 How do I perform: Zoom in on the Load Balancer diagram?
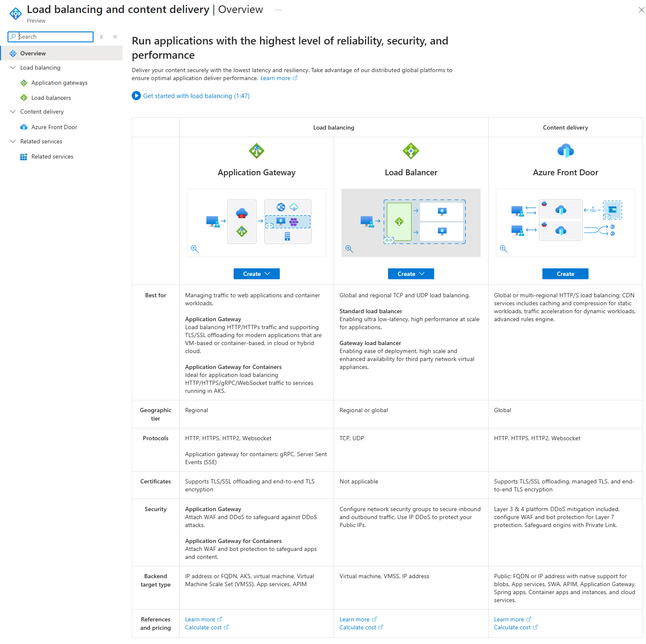click(x=349, y=249)
